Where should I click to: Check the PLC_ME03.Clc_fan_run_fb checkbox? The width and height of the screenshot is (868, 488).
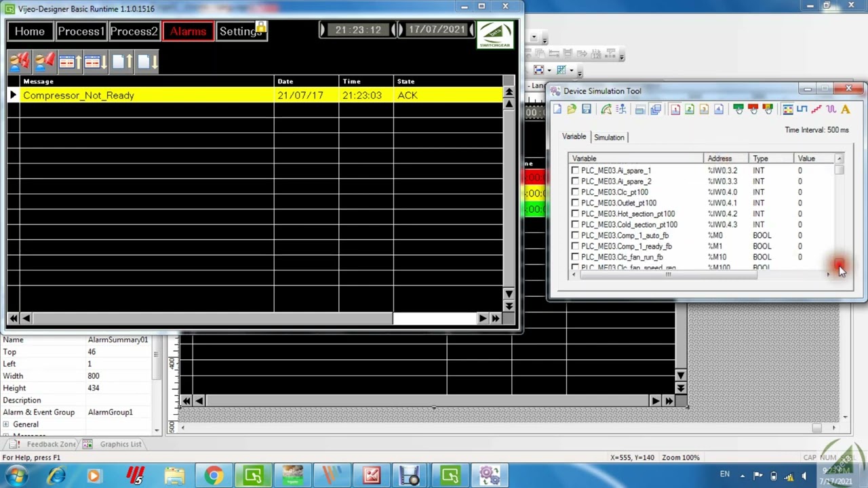pos(575,258)
